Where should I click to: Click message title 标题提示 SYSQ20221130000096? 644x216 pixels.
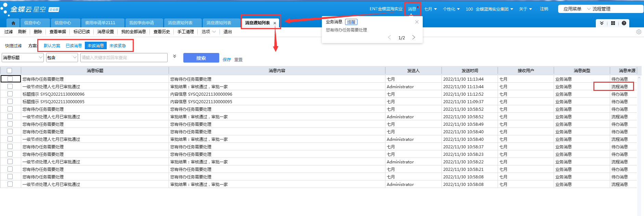pyautogui.click(x=54, y=94)
